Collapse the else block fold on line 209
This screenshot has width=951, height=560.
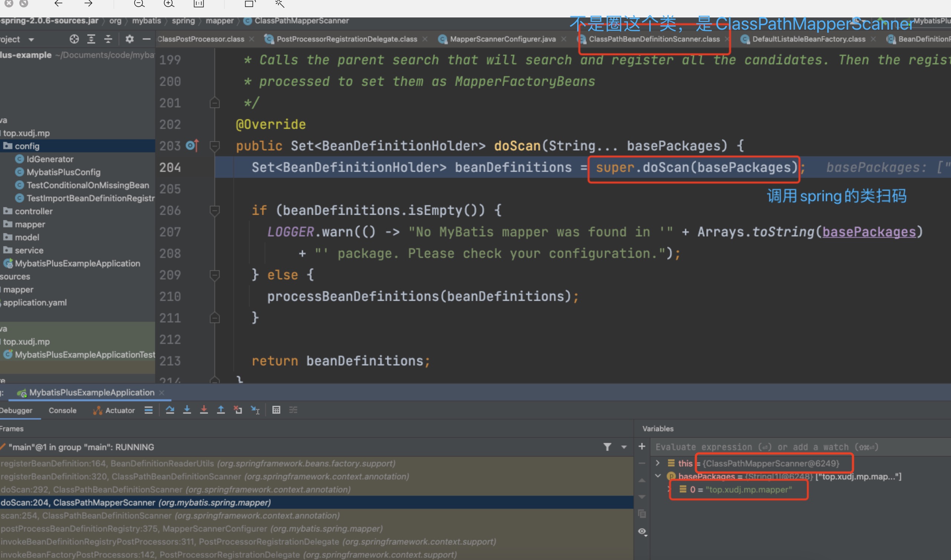pyautogui.click(x=214, y=275)
